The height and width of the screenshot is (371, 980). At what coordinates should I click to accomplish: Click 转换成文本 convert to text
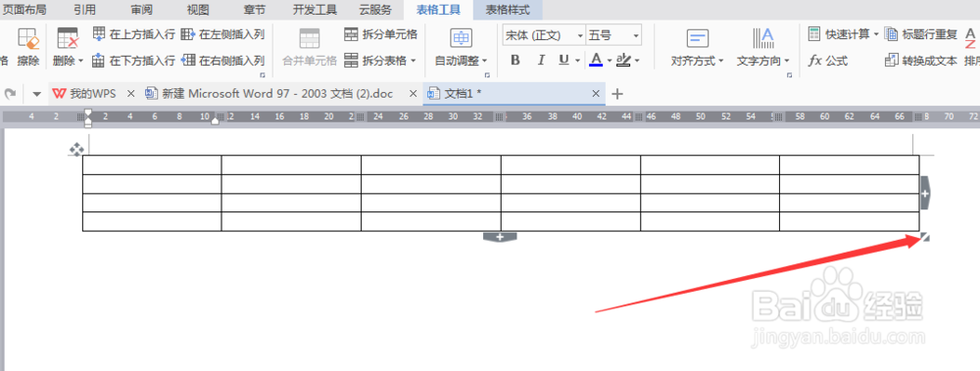coord(921,61)
